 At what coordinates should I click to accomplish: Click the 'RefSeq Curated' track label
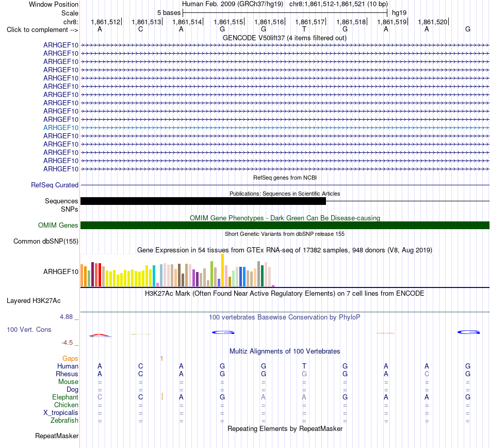tap(54, 185)
